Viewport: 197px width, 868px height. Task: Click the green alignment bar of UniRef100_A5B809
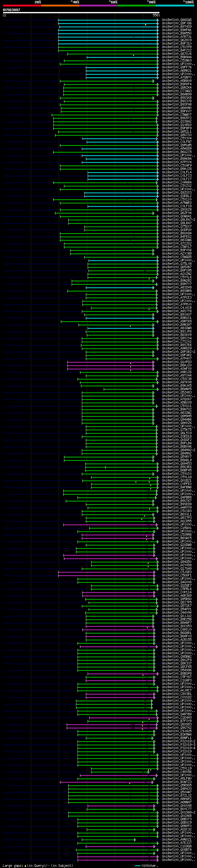(x=107, y=81)
